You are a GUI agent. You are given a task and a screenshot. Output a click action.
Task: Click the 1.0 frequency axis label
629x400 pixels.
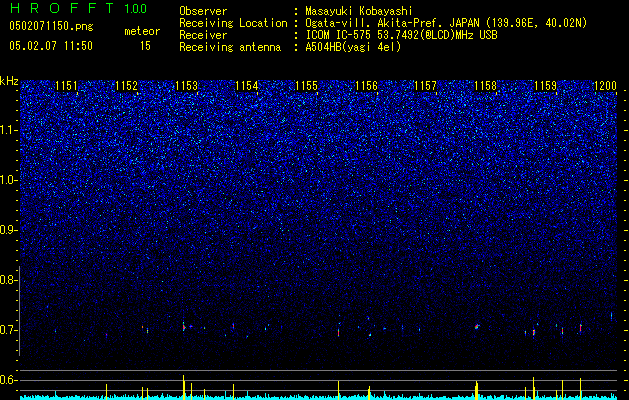(x=9, y=180)
